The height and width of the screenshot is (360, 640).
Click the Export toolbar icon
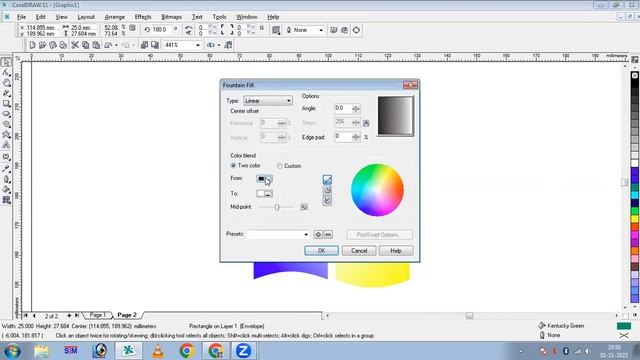pos(155,45)
